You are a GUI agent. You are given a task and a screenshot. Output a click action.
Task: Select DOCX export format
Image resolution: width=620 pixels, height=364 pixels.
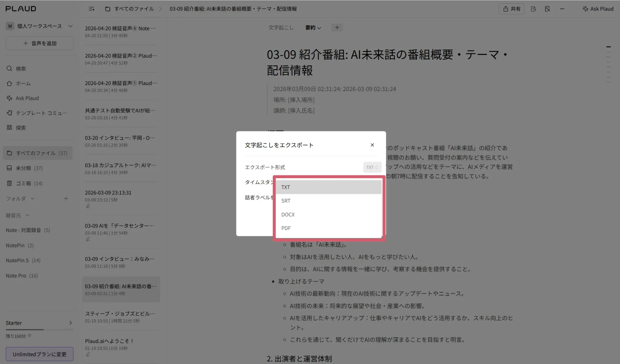click(329, 215)
